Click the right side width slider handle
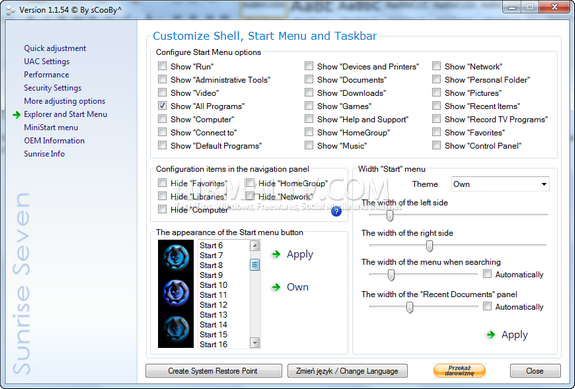The height and width of the screenshot is (389, 575). click(429, 246)
